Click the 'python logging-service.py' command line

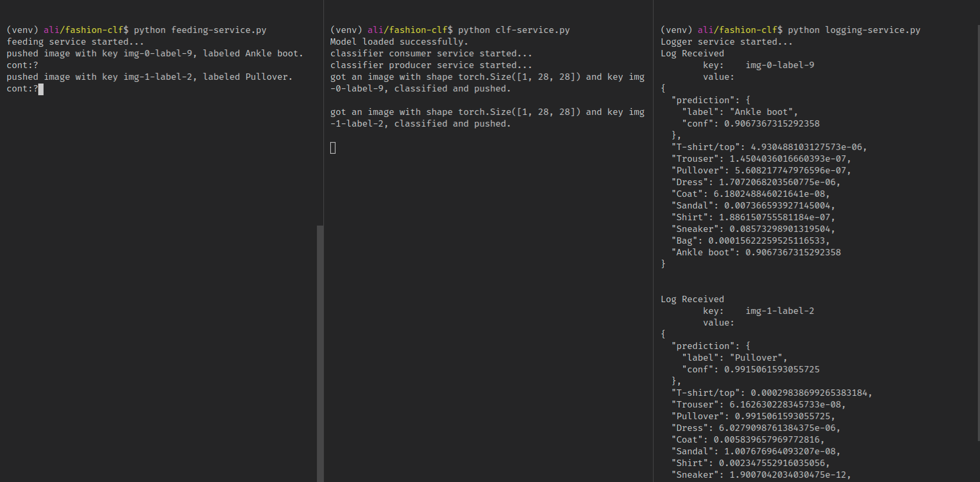(x=790, y=30)
